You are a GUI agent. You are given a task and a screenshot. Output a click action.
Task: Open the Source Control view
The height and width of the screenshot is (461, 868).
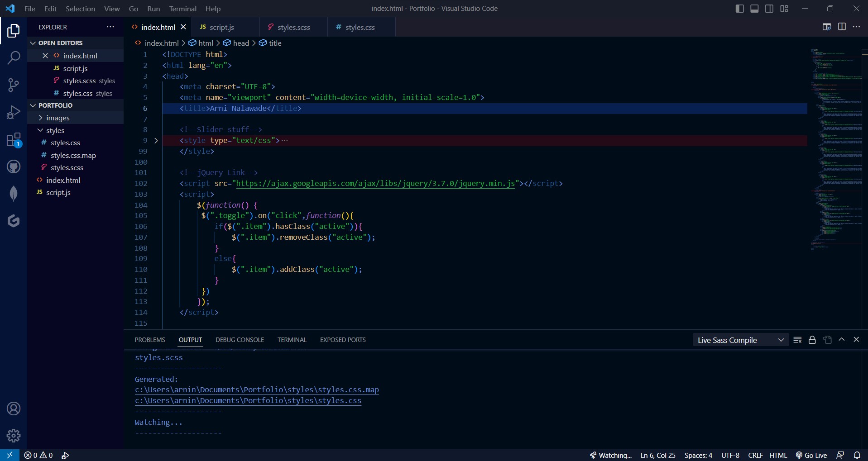14,85
